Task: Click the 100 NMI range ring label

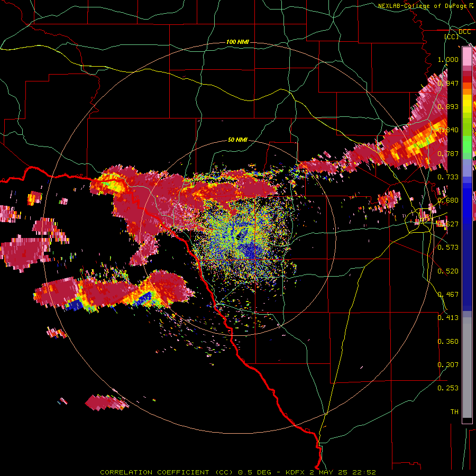Action: coord(237,42)
